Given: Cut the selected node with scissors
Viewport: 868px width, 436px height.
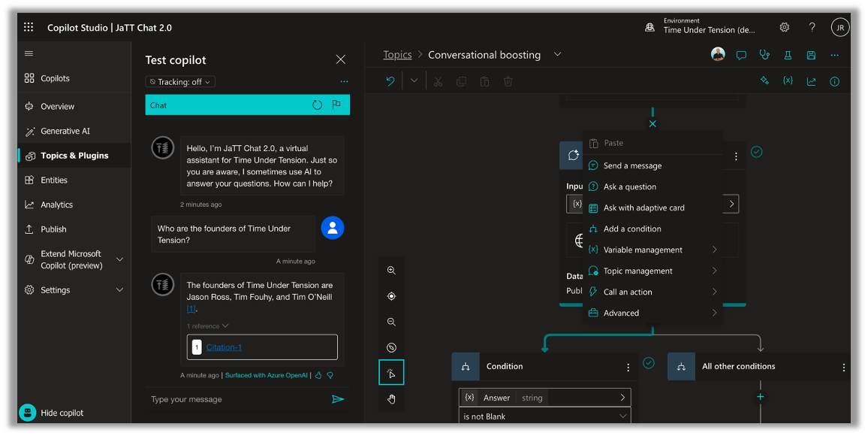Looking at the screenshot, I should 438,81.
